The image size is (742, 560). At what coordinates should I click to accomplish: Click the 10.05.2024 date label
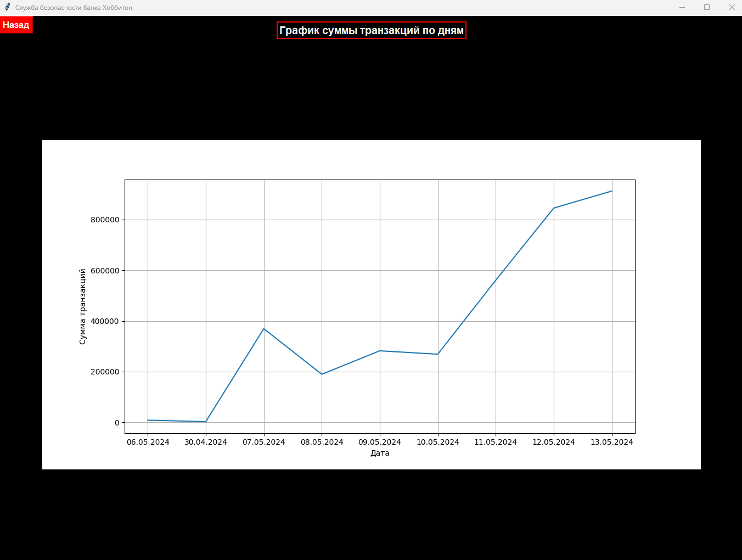(438, 442)
